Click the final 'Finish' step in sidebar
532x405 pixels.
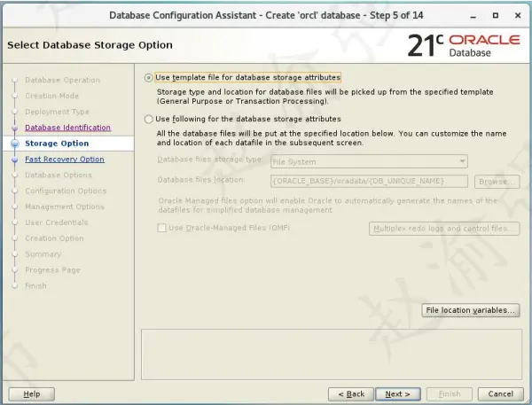click(35, 285)
